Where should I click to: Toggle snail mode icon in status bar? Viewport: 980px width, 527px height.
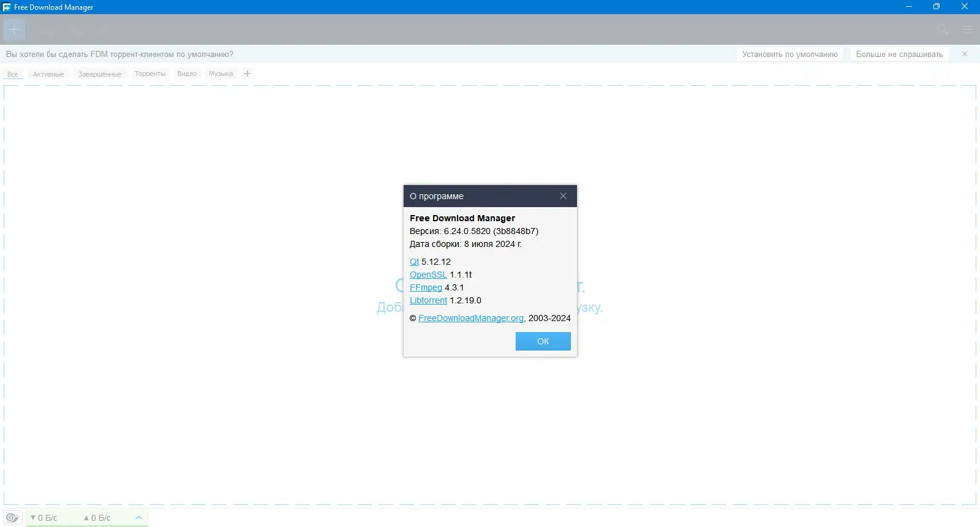[12, 518]
